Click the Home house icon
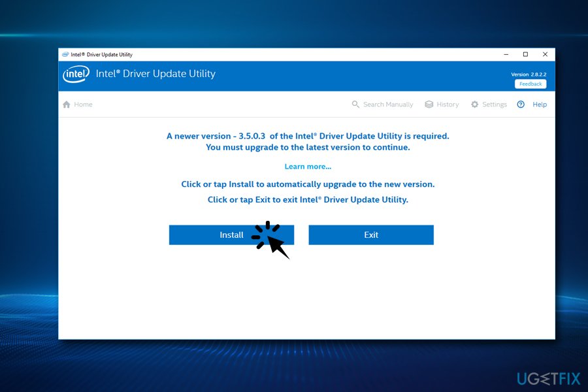 (x=66, y=105)
